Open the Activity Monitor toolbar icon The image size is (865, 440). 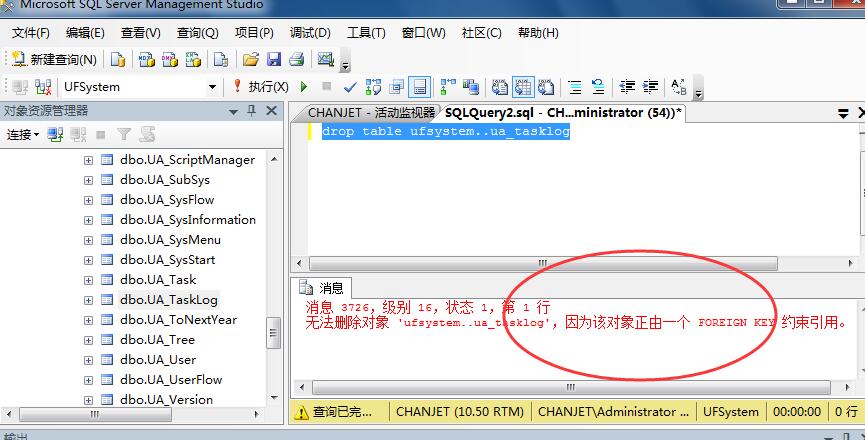tap(326, 59)
